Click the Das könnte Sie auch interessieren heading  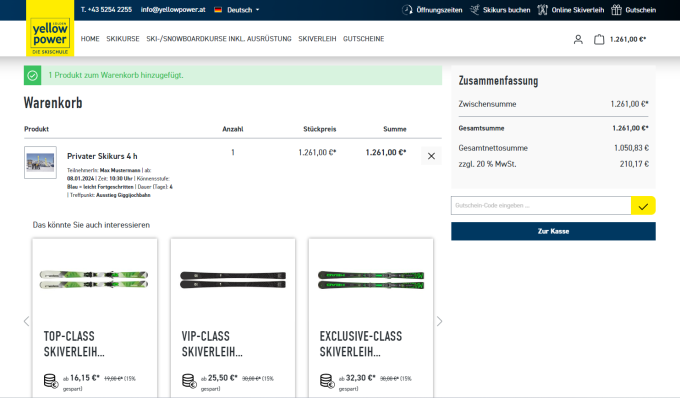[91, 225]
